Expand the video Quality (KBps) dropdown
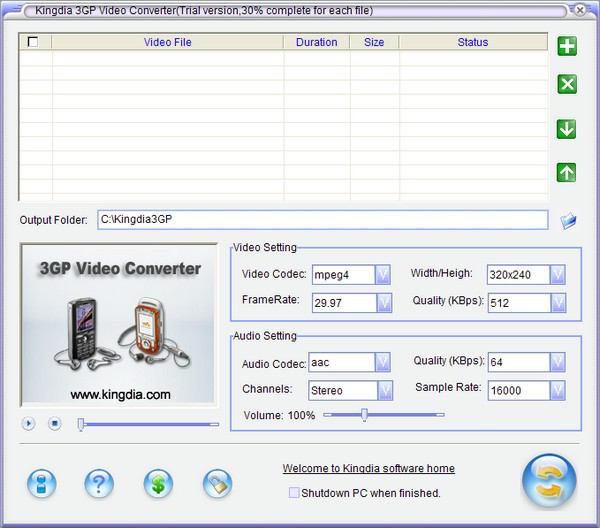Screen dimensions: 600x528 [x=558, y=303]
